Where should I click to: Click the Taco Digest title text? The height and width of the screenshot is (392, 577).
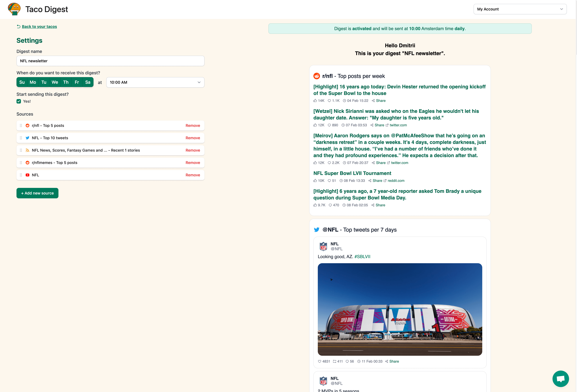(46, 9)
